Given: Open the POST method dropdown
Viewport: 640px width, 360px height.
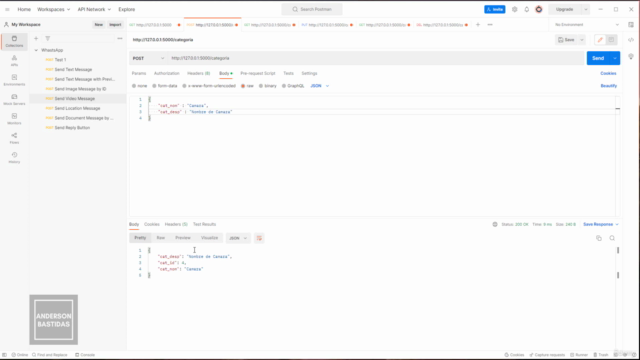Looking at the screenshot, I should tap(148, 58).
